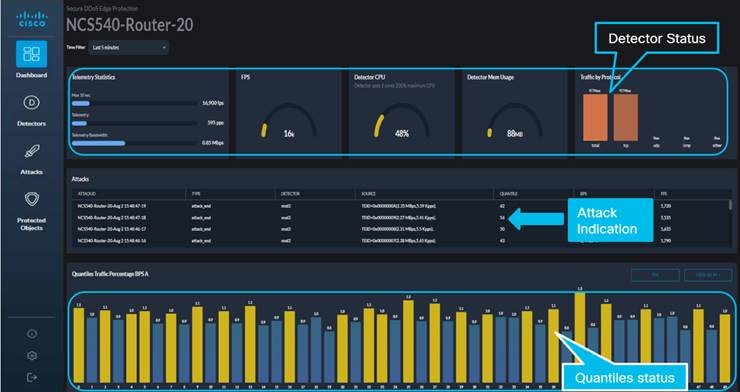Select attack row 'NCS540-Router-20-Aug 2 15:48:47-18'
The image size is (740, 392).
pos(400,217)
